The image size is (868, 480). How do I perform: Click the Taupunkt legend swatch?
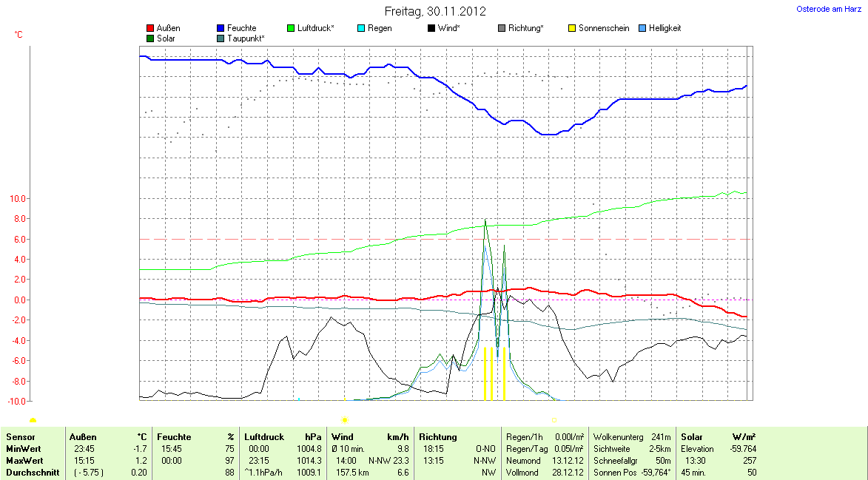[221, 38]
